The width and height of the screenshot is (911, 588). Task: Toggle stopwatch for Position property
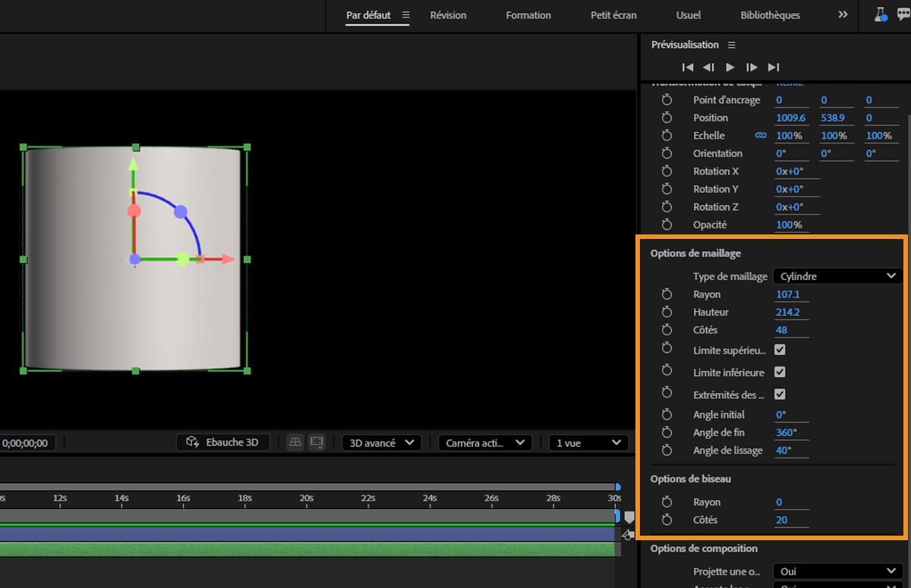(x=667, y=118)
